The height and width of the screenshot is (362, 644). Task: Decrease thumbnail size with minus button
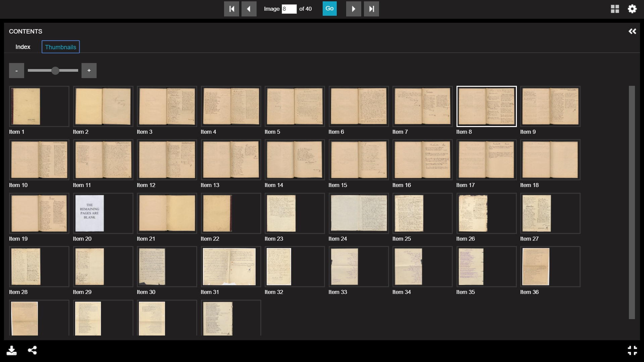[16, 71]
